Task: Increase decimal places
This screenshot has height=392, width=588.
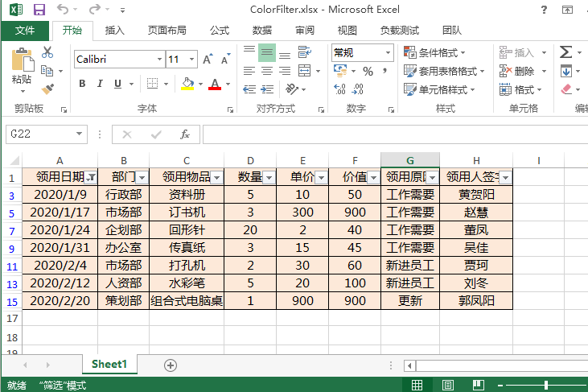Action: pyautogui.click(x=339, y=89)
